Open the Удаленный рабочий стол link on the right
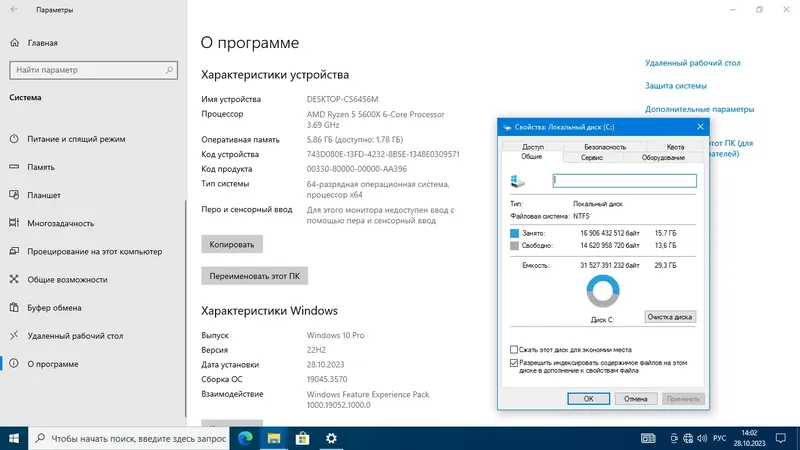800x450 pixels. coord(692,63)
